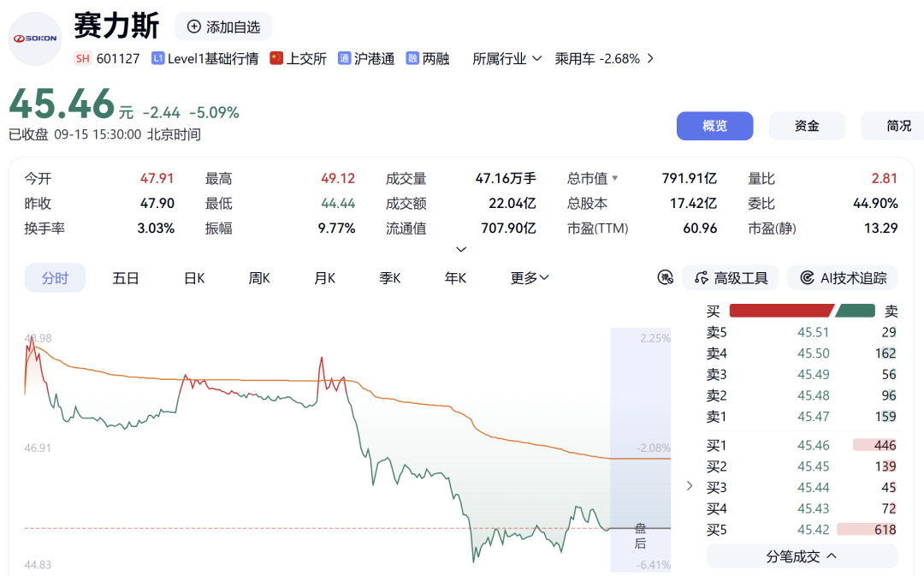Click the 卖2 price 45.48
The width and height of the screenshot is (924, 576).
pos(814,395)
